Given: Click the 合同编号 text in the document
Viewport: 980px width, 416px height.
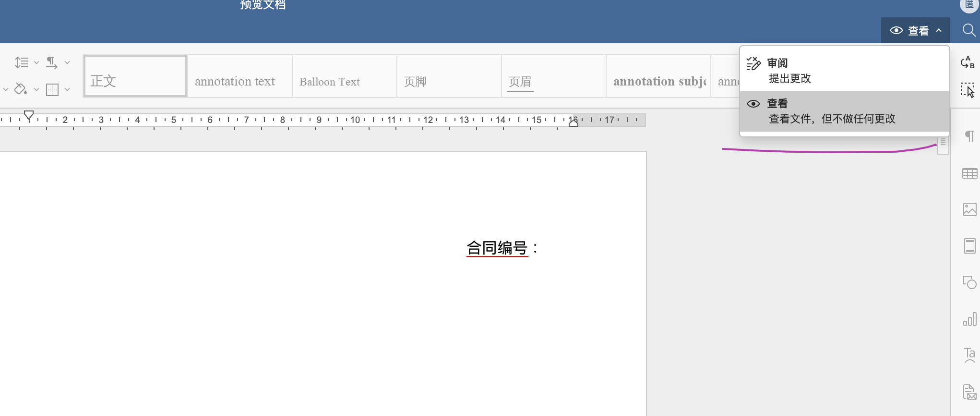Looking at the screenshot, I should (x=497, y=248).
